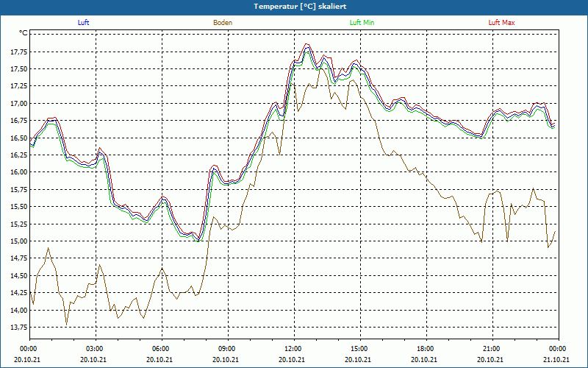Select the "Boden" legend label

click(223, 23)
